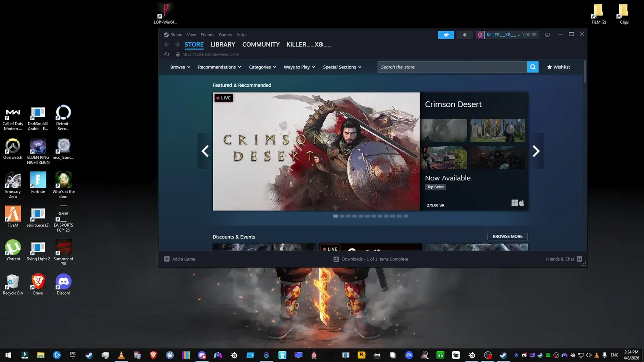Show previous featured game with left arrow
The width and height of the screenshot is (644, 362).
click(205, 151)
